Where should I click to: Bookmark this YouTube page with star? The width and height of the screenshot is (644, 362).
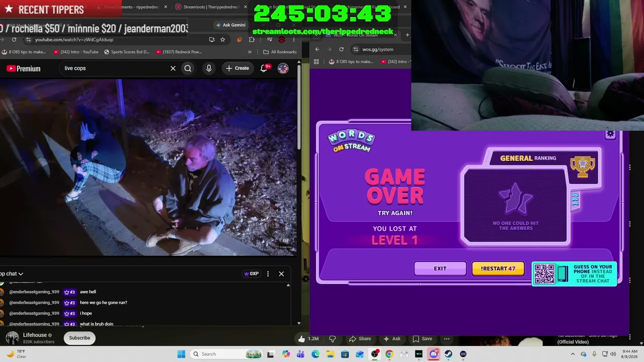222,40
